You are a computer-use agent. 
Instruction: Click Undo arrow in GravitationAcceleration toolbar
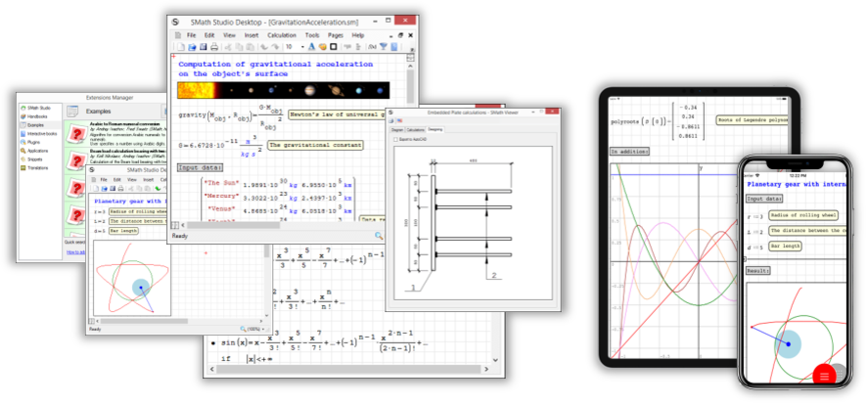point(264,47)
